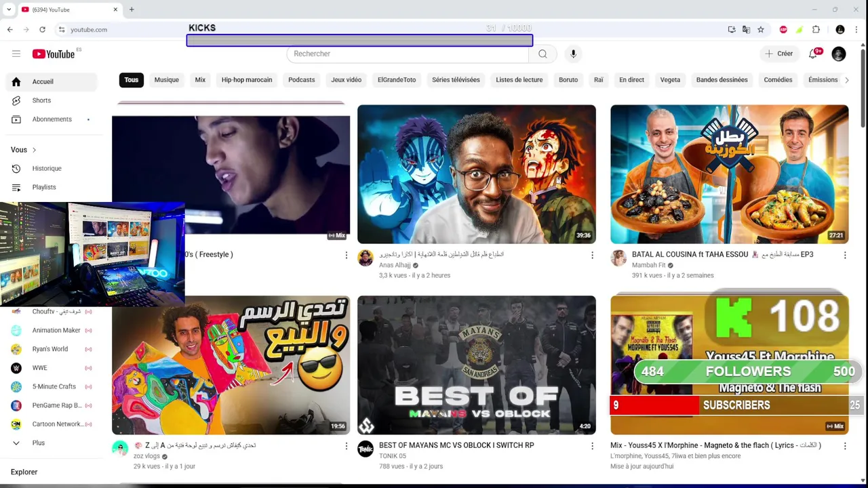Reload the page in browser
This screenshot has width=868, height=488.
pyautogui.click(x=42, y=29)
